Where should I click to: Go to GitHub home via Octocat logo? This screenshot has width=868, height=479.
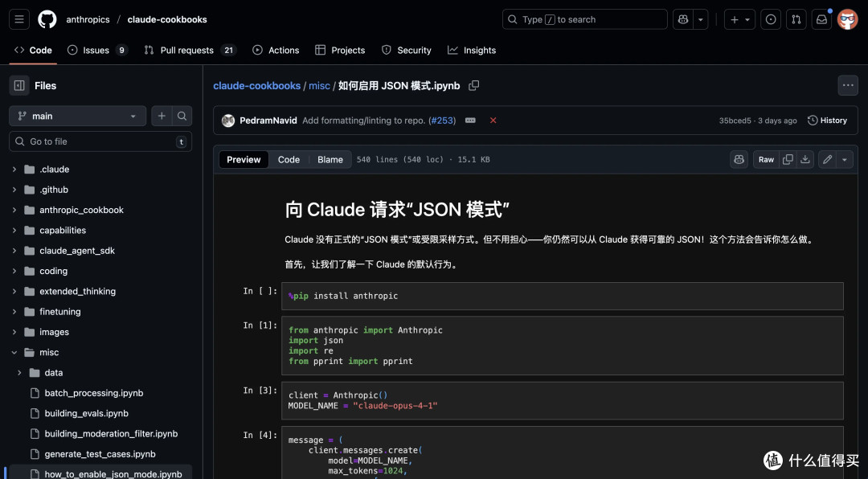coord(47,19)
